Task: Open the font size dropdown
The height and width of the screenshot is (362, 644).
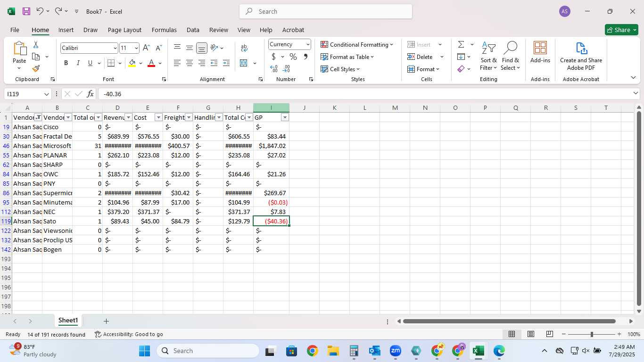Action: click(136, 48)
